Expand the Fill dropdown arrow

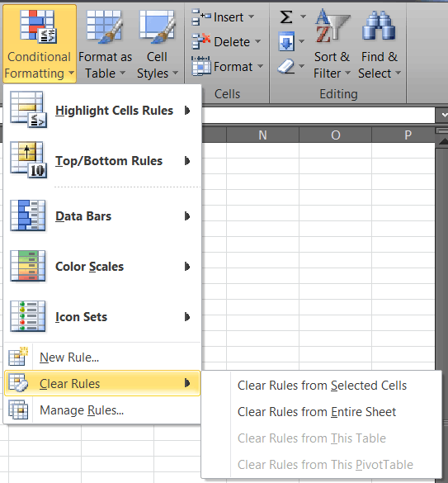coord(301,41)
